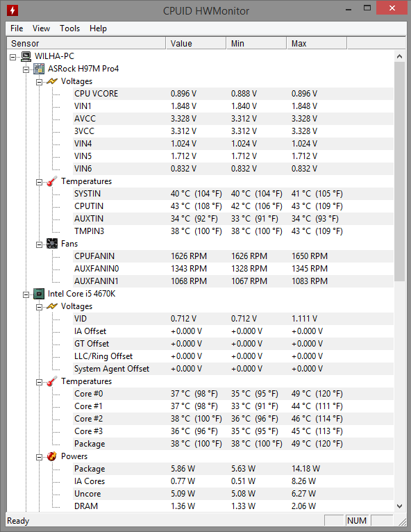Viewport: 411px width, 532px height.
Task: Collapse the ASRock Temperatures group
Action: (39, 182)
